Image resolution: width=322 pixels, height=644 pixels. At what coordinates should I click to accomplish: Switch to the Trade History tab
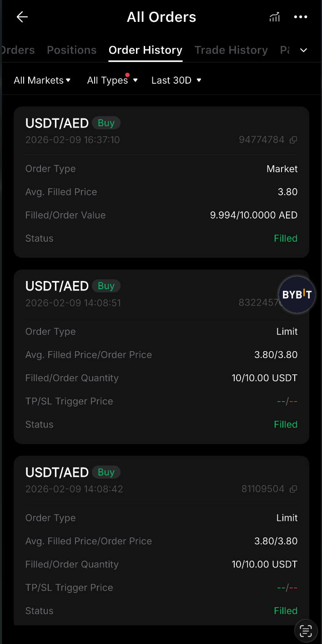(231, 50)
